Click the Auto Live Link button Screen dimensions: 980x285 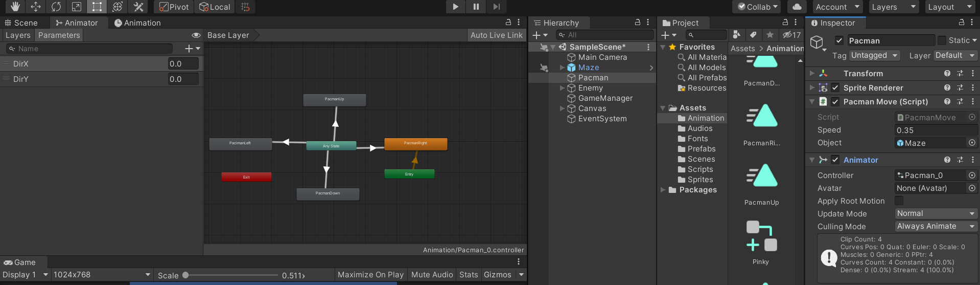pyautogui.click(x=496, y=35)
